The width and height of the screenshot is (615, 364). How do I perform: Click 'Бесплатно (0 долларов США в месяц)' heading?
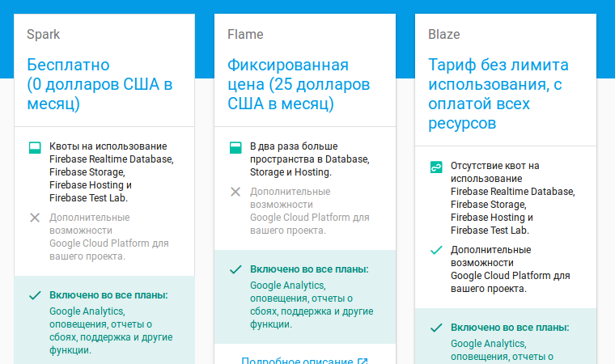[100, 84]
